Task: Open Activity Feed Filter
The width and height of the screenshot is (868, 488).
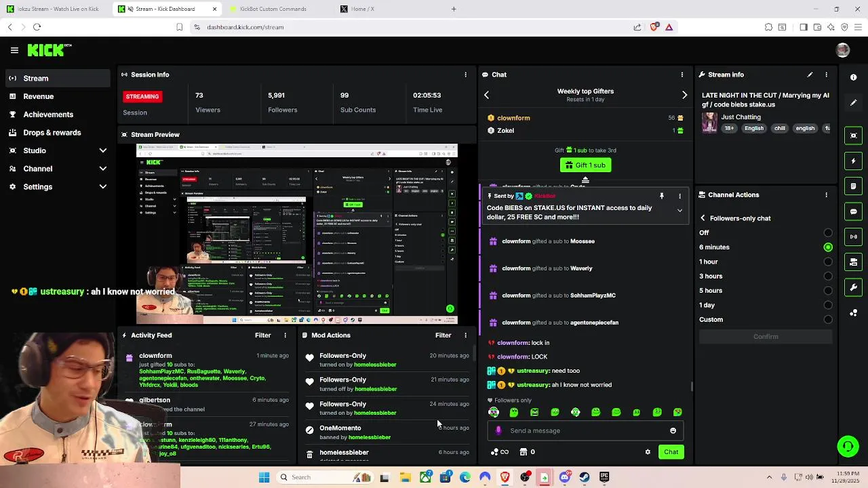Action: pos(262,335)
